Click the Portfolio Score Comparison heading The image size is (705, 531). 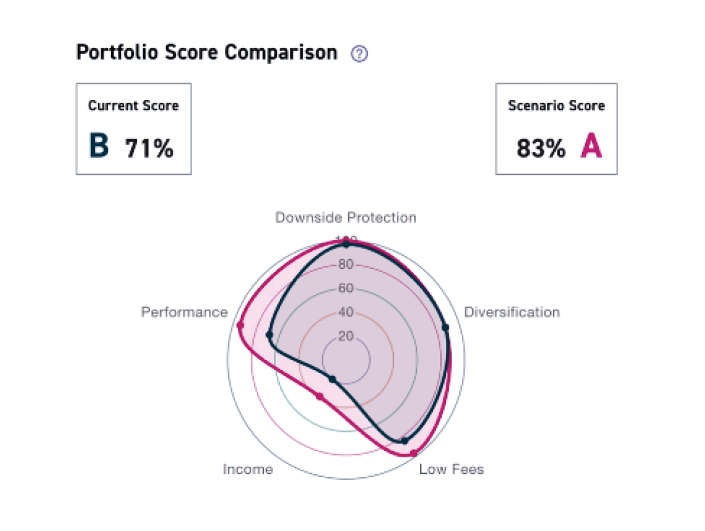click(x=207, y=53)
